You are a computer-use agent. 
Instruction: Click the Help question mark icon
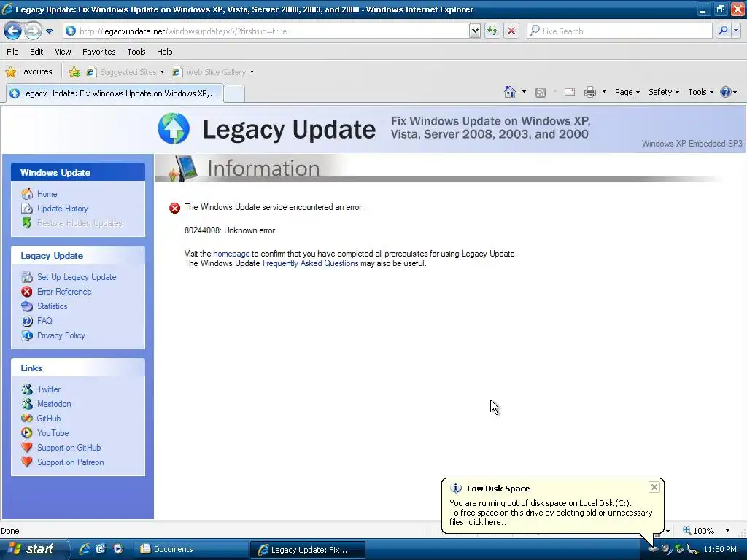tap(726, 92)
